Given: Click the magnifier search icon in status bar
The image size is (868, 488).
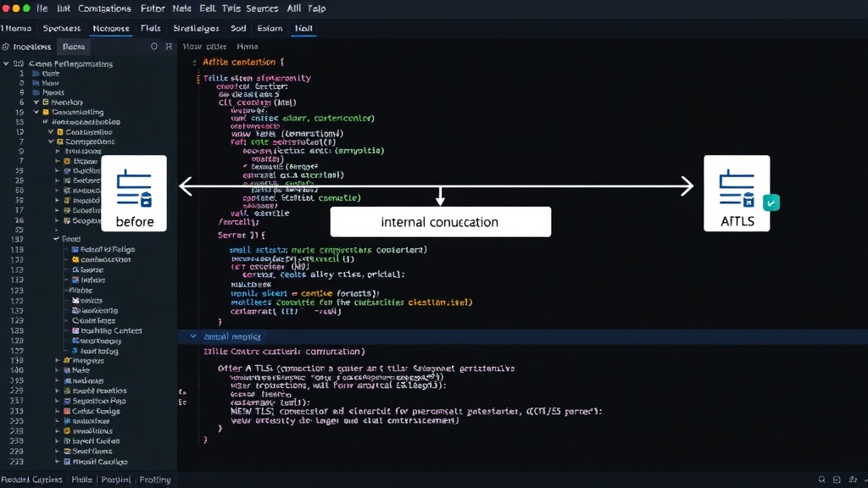Looking at the screenshot, I should point(821,480).
